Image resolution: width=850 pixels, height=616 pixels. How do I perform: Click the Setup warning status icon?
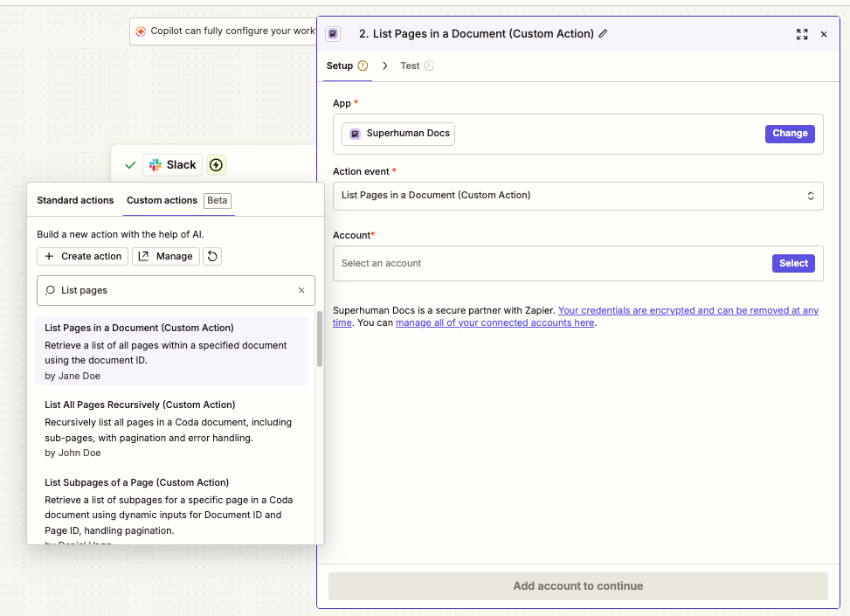click(x=363, y=66)
